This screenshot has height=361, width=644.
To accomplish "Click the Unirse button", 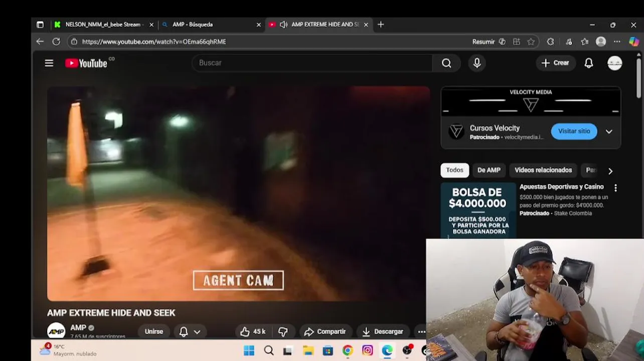I will coord(154,331).
